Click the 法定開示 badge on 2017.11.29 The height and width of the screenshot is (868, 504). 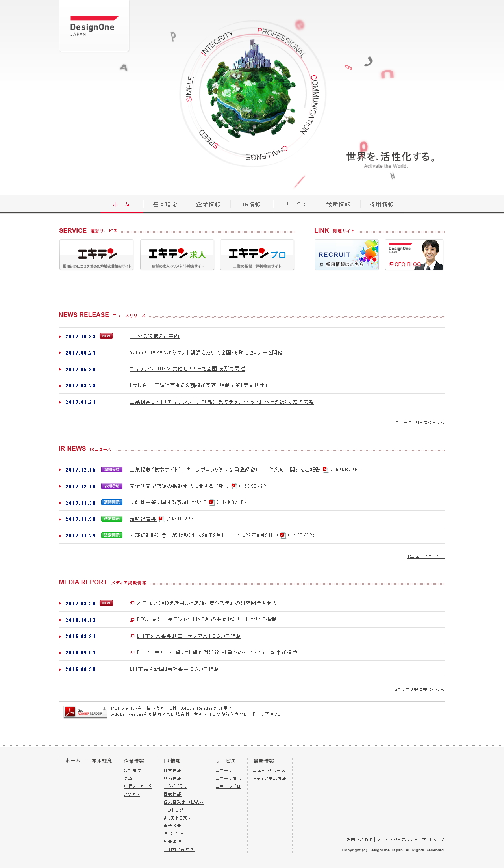click(x=112, y=535)
